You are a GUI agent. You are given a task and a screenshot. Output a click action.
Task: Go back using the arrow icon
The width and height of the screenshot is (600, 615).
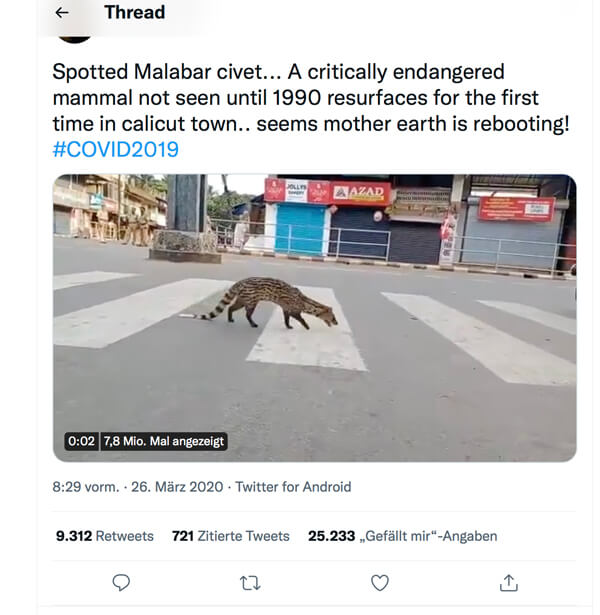62,13
